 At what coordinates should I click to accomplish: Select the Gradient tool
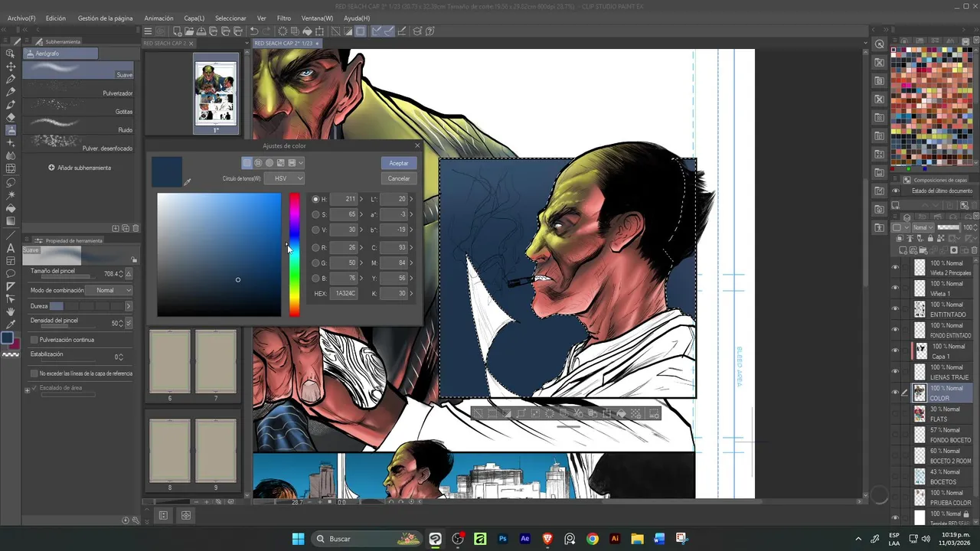click(x=11, y=221)
